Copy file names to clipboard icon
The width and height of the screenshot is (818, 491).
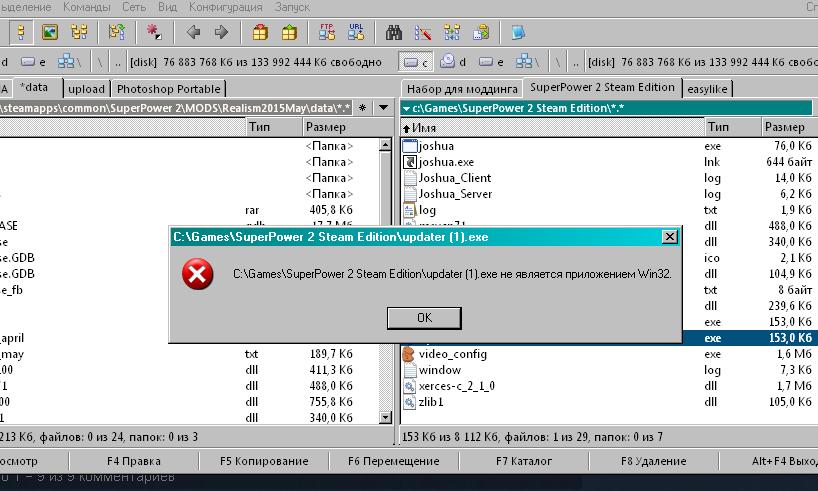coord(480,32)
